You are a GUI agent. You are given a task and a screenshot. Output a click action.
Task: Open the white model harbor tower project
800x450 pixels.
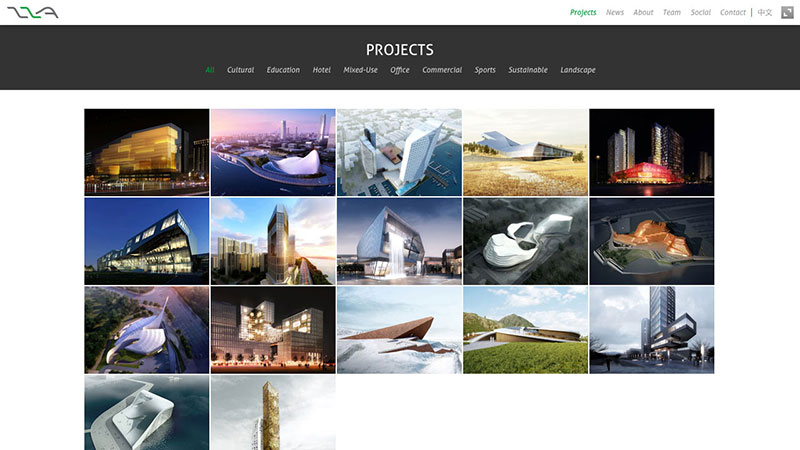click(399, 152)
